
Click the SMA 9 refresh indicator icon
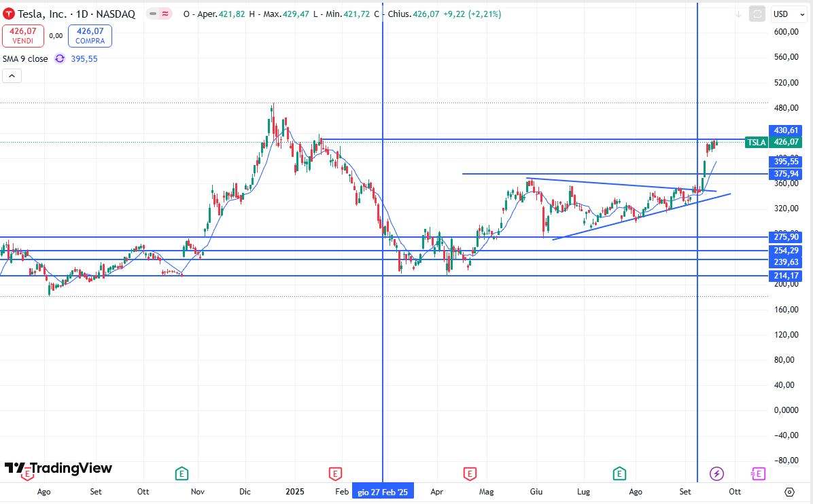coord(60,58)
